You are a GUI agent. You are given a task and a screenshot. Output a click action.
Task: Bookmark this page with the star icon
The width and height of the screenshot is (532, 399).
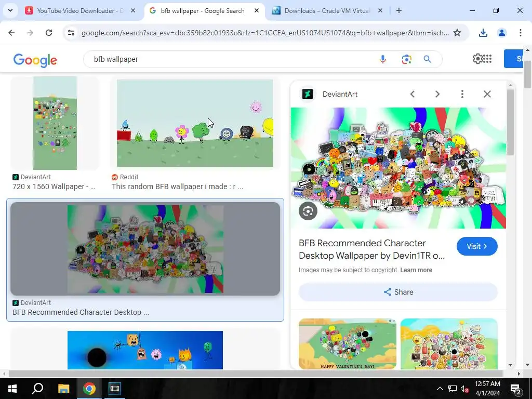[457, 33]
